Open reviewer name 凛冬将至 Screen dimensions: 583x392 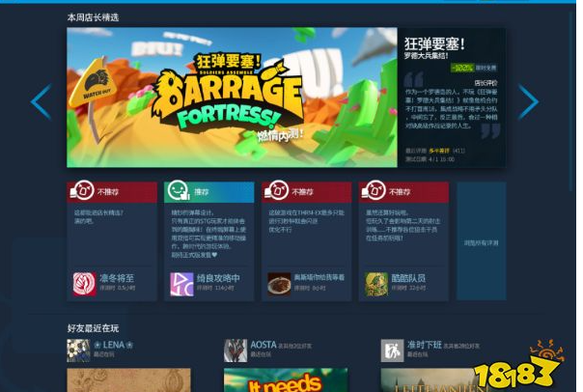click(x=117, y=278)
